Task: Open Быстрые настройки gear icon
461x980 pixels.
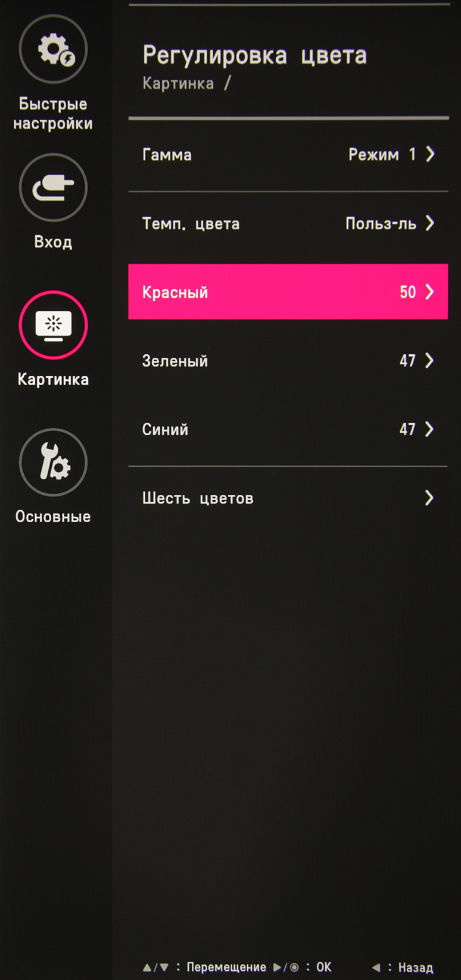Action: pyautogui.click(x=53, y=49)
